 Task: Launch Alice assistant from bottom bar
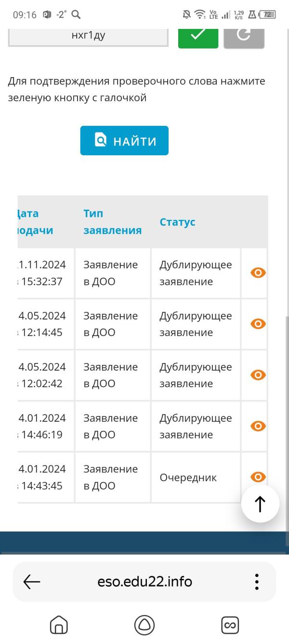(144, 625)
